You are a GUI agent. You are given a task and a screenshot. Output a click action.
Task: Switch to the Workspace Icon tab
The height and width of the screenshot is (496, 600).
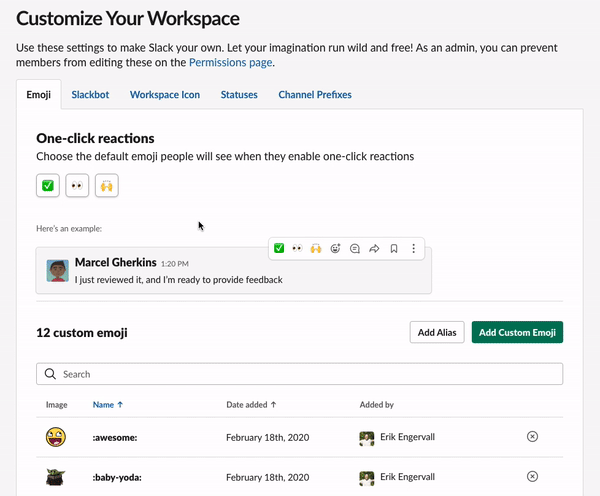(165, 95)
